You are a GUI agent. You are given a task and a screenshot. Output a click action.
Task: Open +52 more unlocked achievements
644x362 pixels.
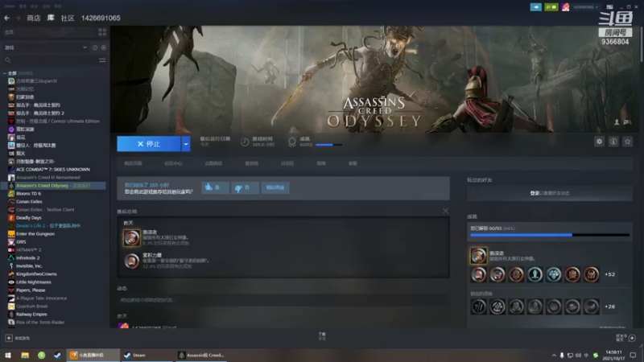click(610, 274)
